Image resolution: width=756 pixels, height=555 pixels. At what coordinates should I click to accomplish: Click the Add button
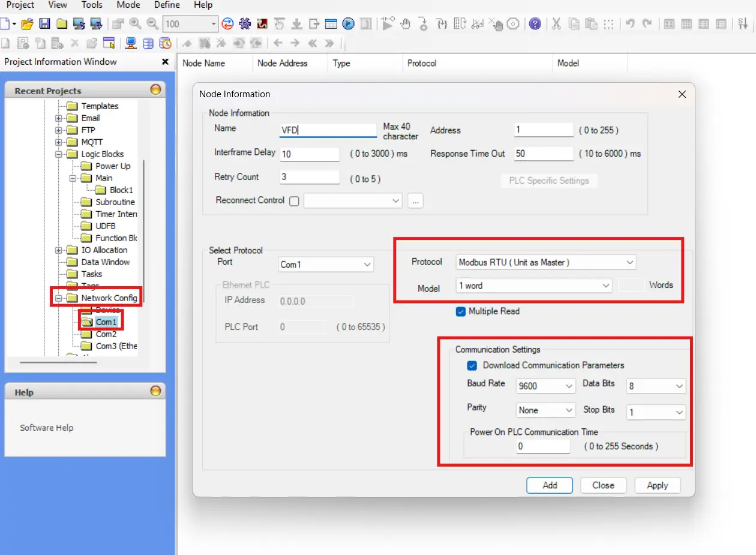550,485
